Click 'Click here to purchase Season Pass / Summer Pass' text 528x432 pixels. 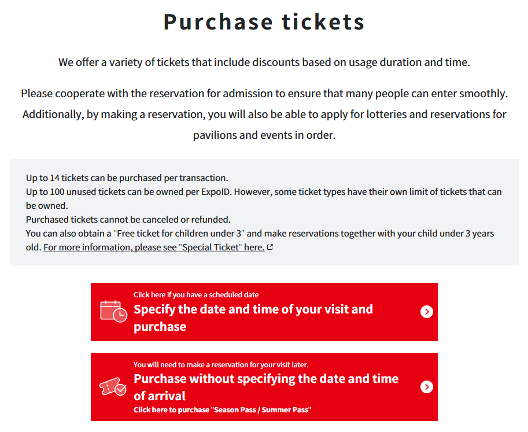click(222, 410)
